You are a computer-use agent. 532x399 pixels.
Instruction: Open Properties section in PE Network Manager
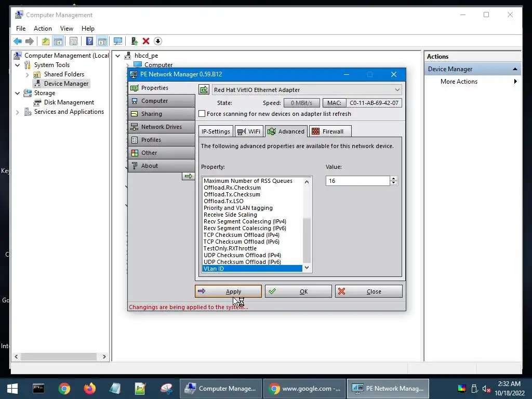(162, 88)
